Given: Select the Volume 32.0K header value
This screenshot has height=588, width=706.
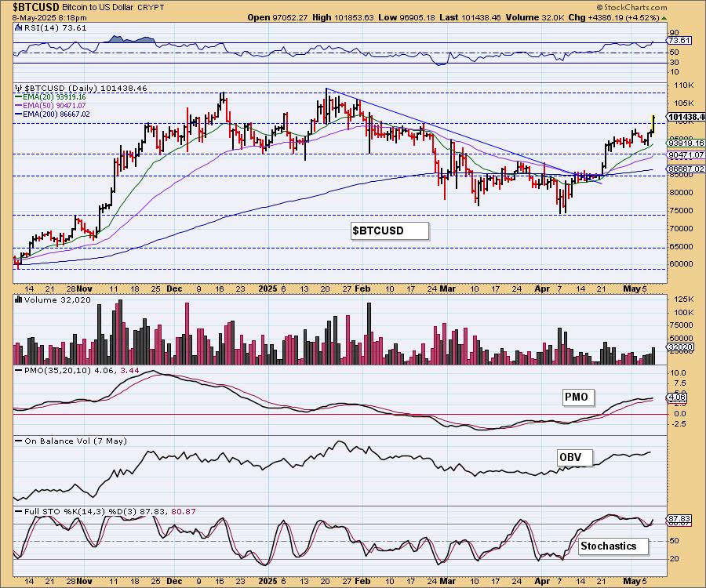Looking at the screenshot, I should point(534,17).
